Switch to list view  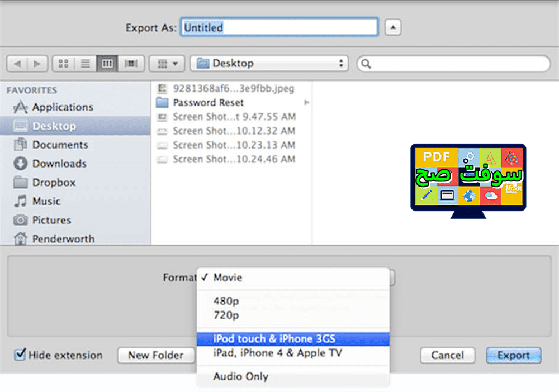point(85,63)
